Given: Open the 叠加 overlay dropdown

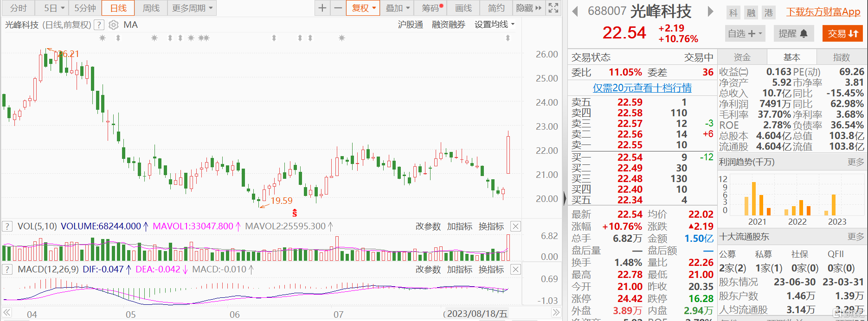Looking at the screenshot, I should click(398, 8).
